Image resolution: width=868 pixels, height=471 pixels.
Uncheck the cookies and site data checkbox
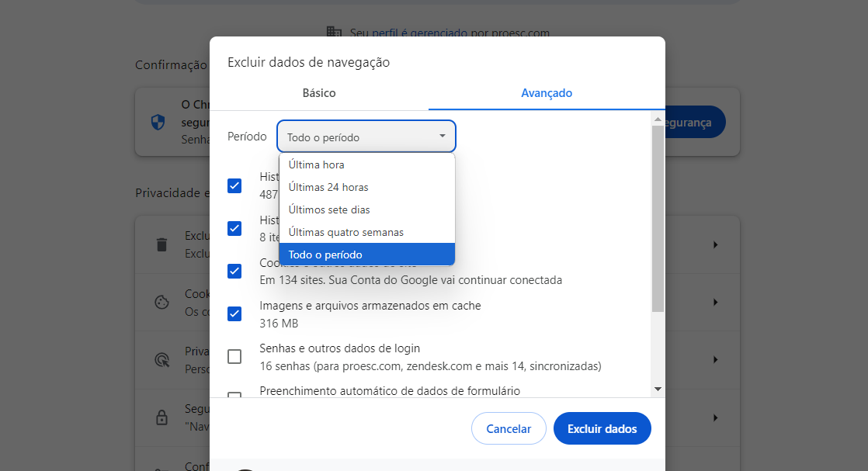[x=234, y=272]
